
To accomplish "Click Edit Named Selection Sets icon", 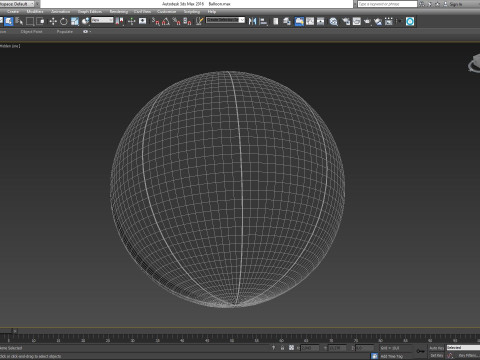I will (x=199, y=21).
